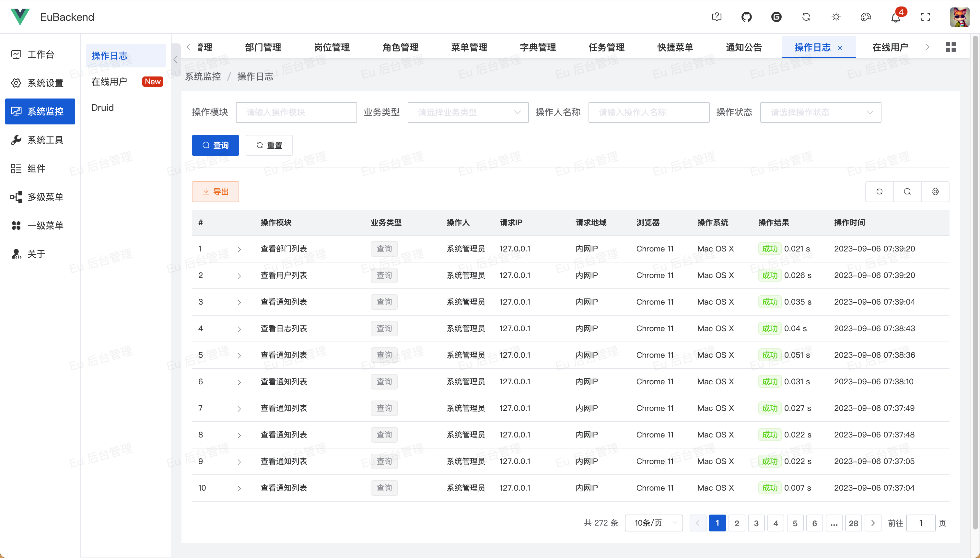The height and width of the screenshot is (558, 980).
Task: Expand row 1 查看部门列表 details
Action: point(239,250)
